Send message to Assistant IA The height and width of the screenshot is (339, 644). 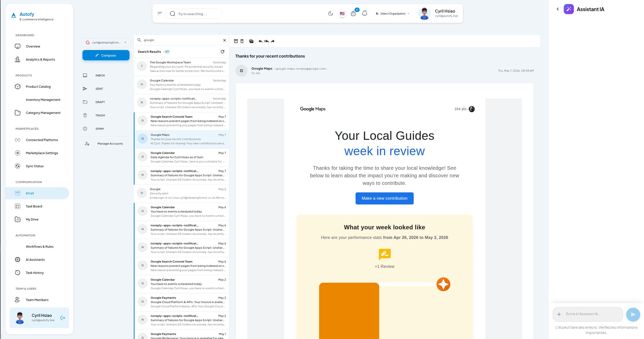point(633,314)
